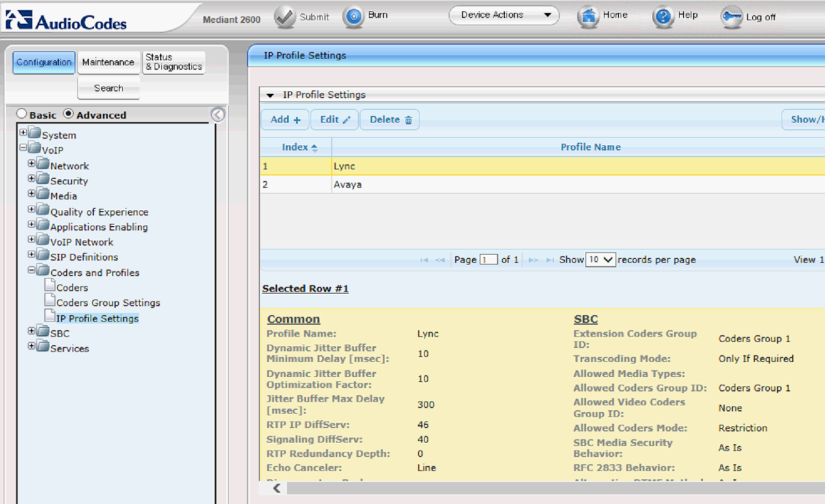Switch to the Maintenance tab

(109, 62)
